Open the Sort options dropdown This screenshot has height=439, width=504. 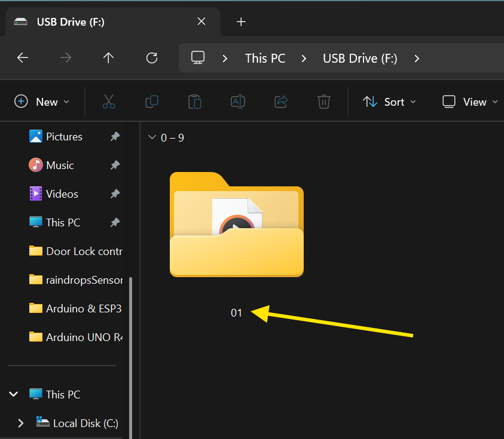(x=390, y=102)
